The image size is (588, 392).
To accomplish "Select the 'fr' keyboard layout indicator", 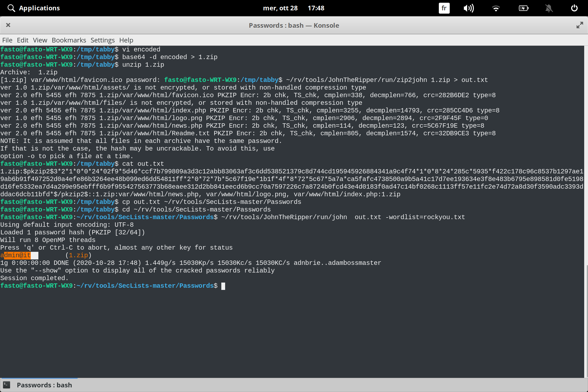I will pyautogui.click(x=444, y=8).
